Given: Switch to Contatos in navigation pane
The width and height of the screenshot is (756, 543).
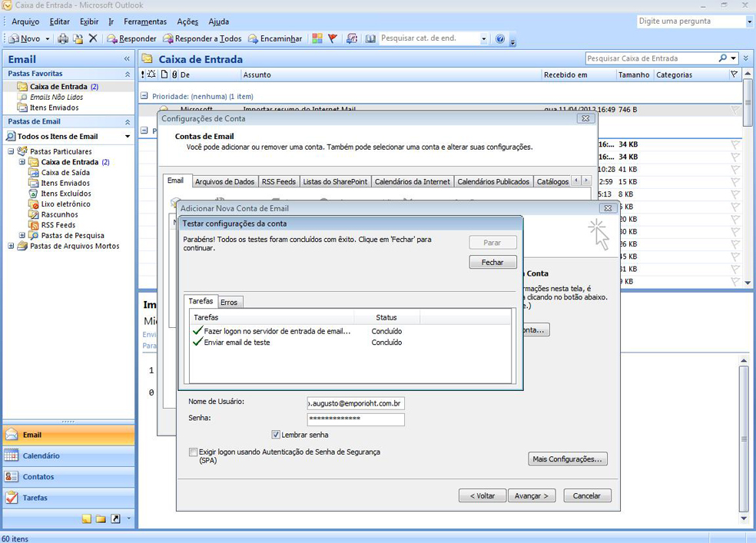Looking at the screenshot, I should (x=68, y=477).
